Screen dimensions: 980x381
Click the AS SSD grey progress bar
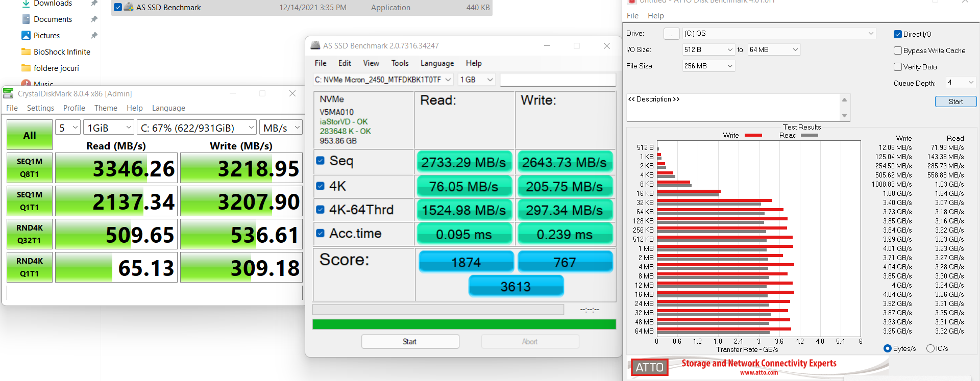pyautogui.click(x=438, y=310)
